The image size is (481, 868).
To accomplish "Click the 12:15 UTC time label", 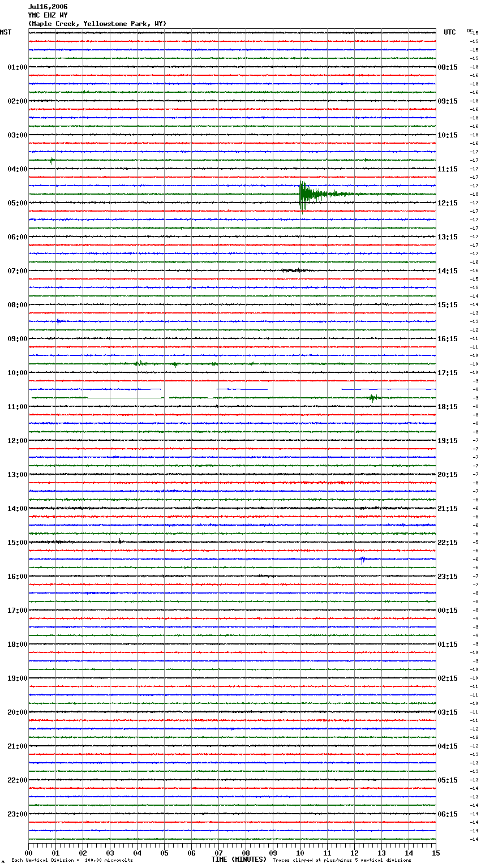I will coord(448,203).
